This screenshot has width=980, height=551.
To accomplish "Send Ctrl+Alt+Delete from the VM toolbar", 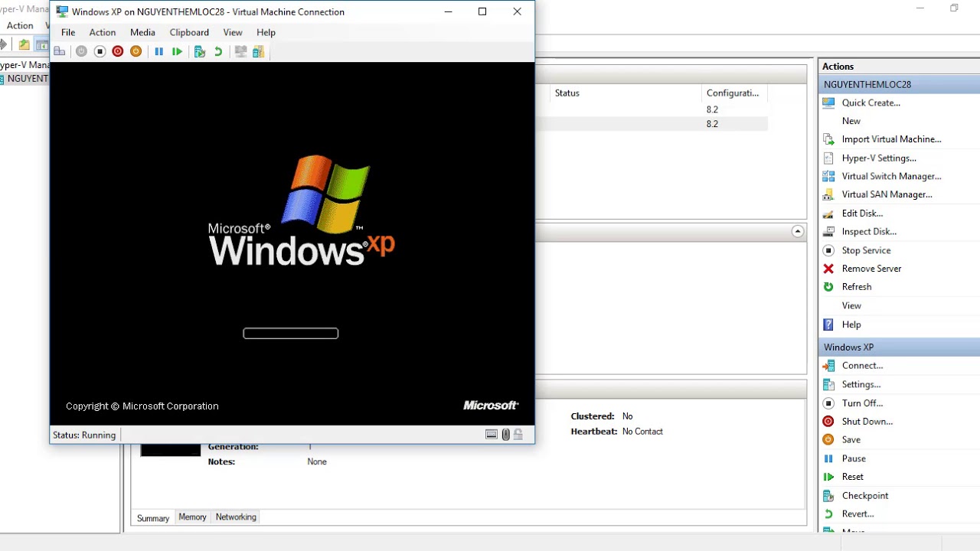I will (x=60, y=51).
